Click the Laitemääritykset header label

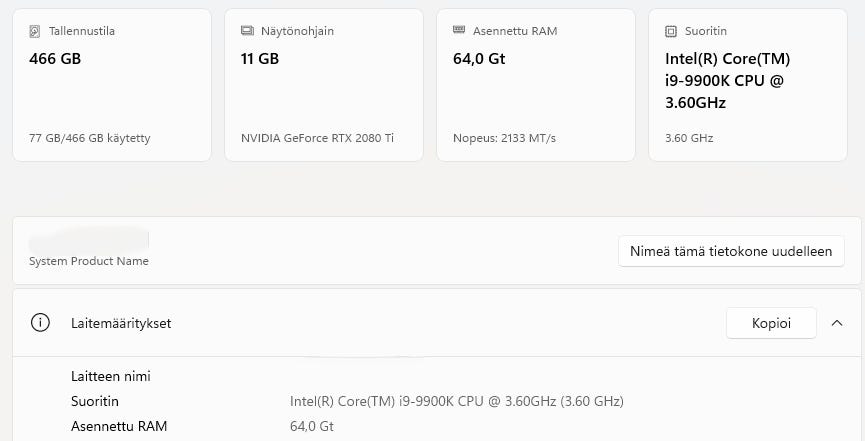pyautogui.click(x=121, y=323)
